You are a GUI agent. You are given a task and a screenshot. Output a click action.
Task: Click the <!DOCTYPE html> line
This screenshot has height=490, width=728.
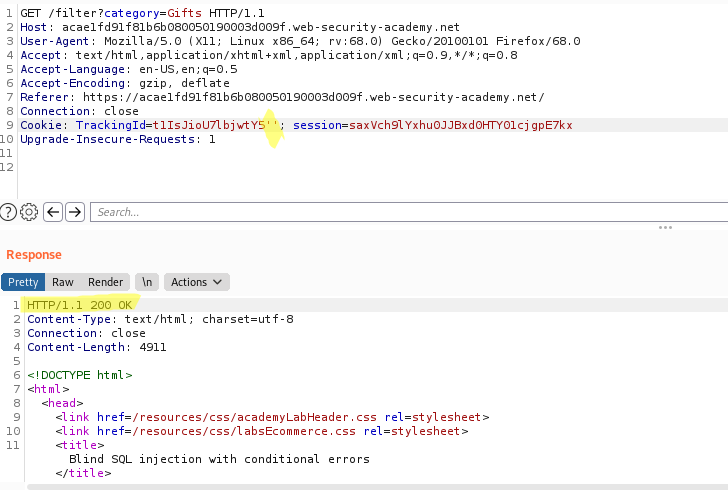pyautogui.click(x=79, y=375)
